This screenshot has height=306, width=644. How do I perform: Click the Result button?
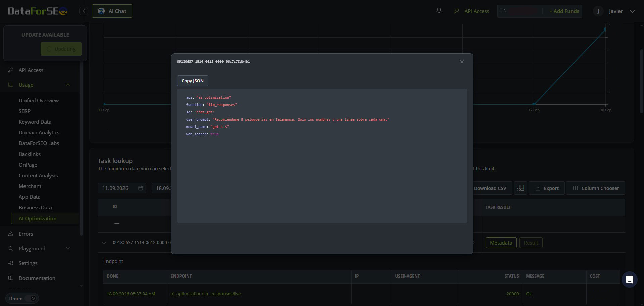pyautogui.click(x=531, y=243)
